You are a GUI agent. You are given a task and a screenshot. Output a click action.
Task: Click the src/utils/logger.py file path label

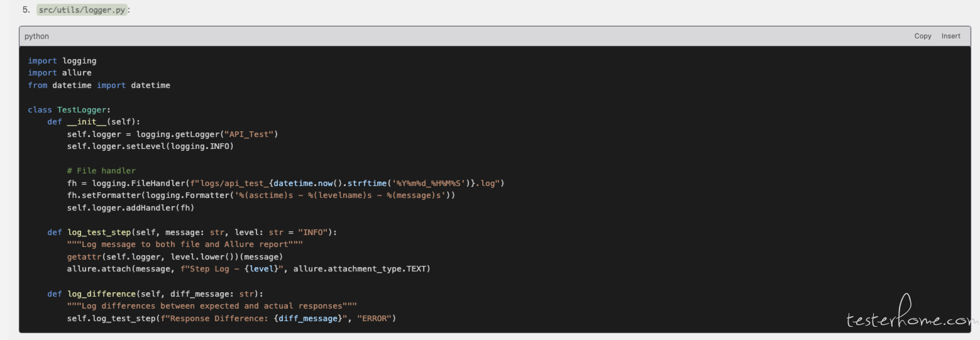tap(82, 10)
